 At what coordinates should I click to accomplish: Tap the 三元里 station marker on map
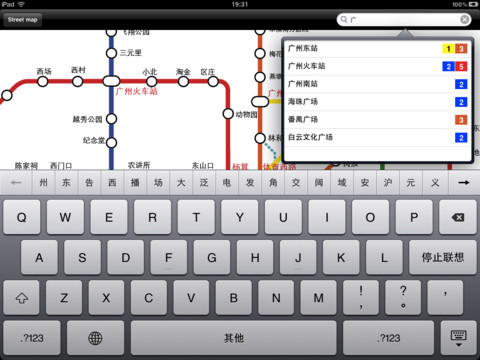click(111, 53)
